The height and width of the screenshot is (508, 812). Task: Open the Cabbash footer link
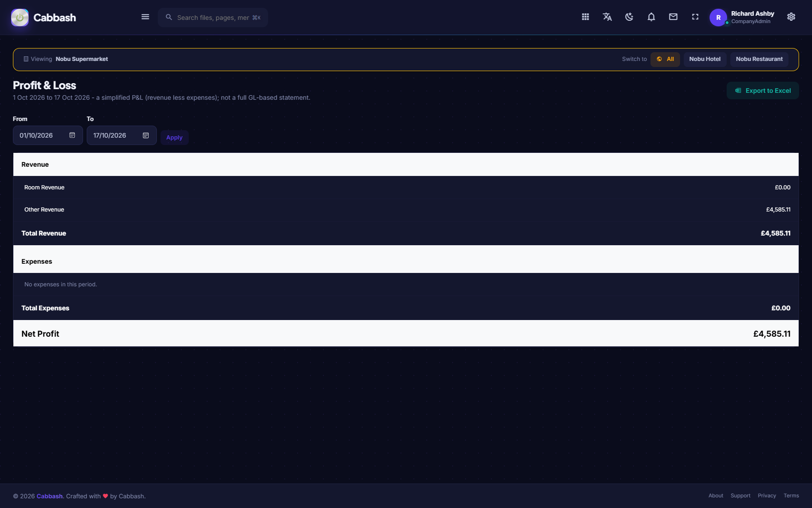49,496
